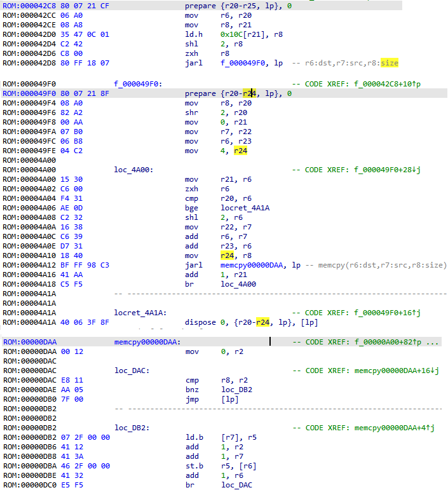
Task: Select the f_000049F0: function label
Action: click(138, 83)
